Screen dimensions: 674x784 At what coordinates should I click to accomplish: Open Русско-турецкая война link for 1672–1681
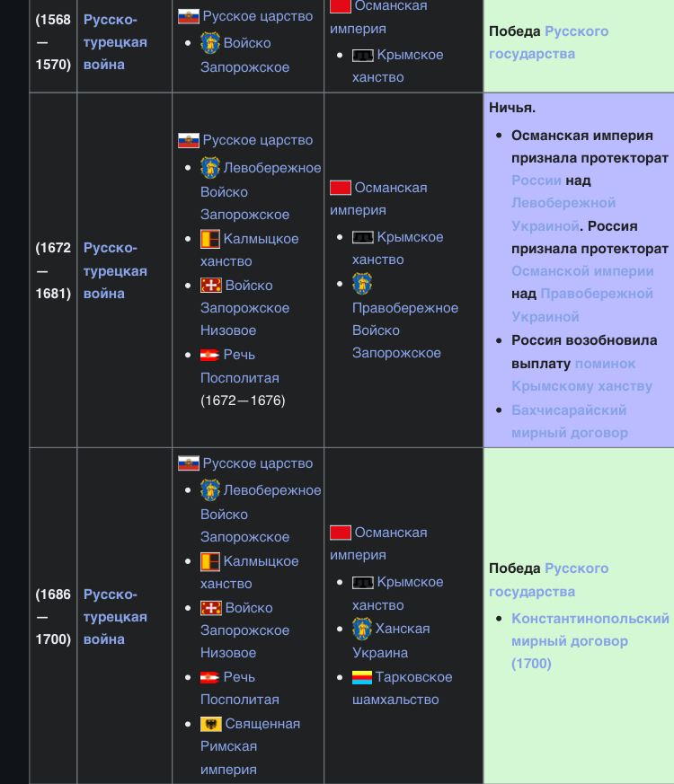[x=115, y=270]
